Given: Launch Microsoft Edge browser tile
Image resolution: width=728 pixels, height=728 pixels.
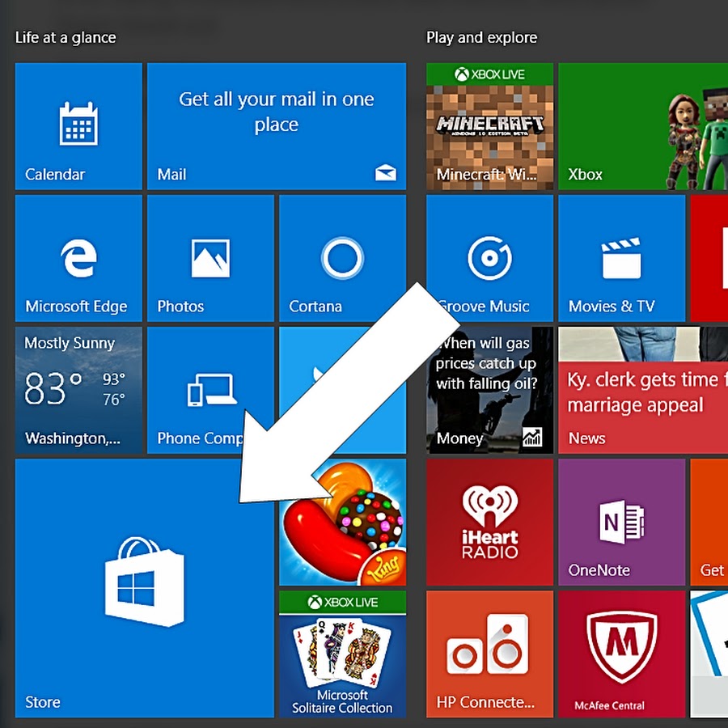Looking at the screenshot, I should [78, 258].
